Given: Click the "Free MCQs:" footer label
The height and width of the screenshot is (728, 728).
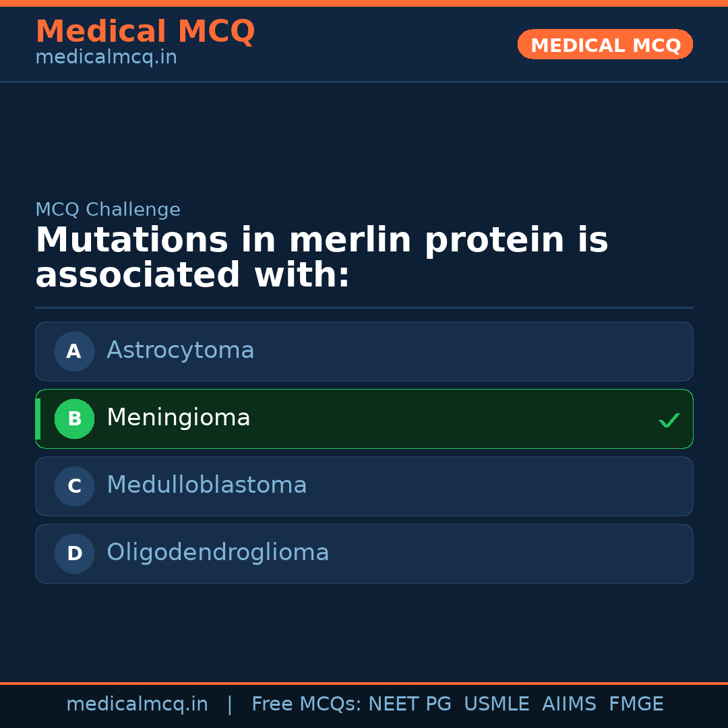Looking at the screenshot, I should [x=307, y=704].
